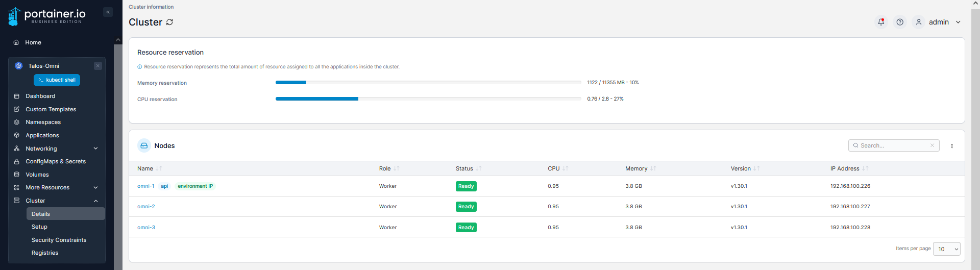This screenshot has height=270, width=980.
Task: Clear the Nodes search with X icon
Action: pyautogui.click(x=932, y=145)
